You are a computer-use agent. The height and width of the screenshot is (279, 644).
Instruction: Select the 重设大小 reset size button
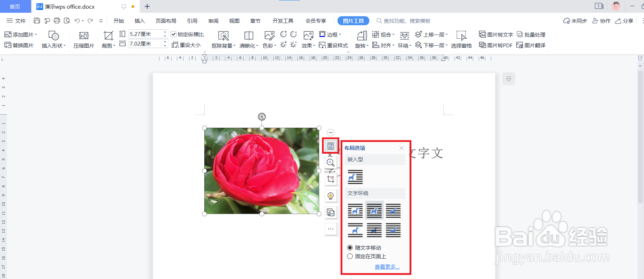tap(186, 45)
